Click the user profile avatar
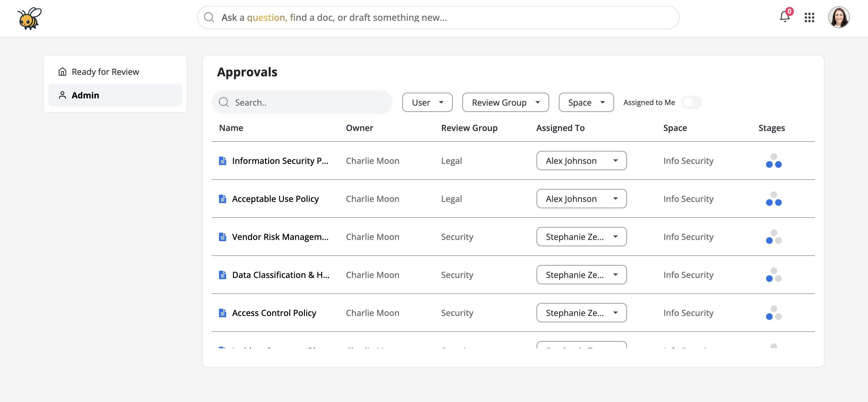The image size is (868, 402). (x=838, y=18)
